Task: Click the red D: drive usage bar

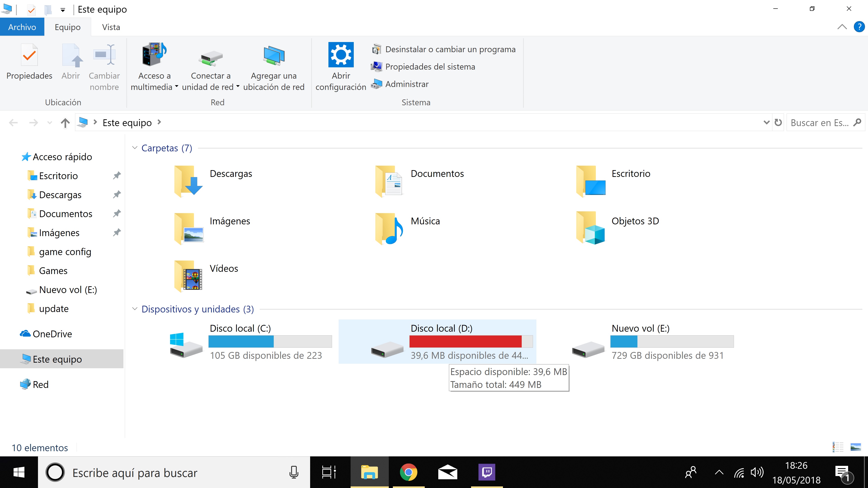Action: 471,342
